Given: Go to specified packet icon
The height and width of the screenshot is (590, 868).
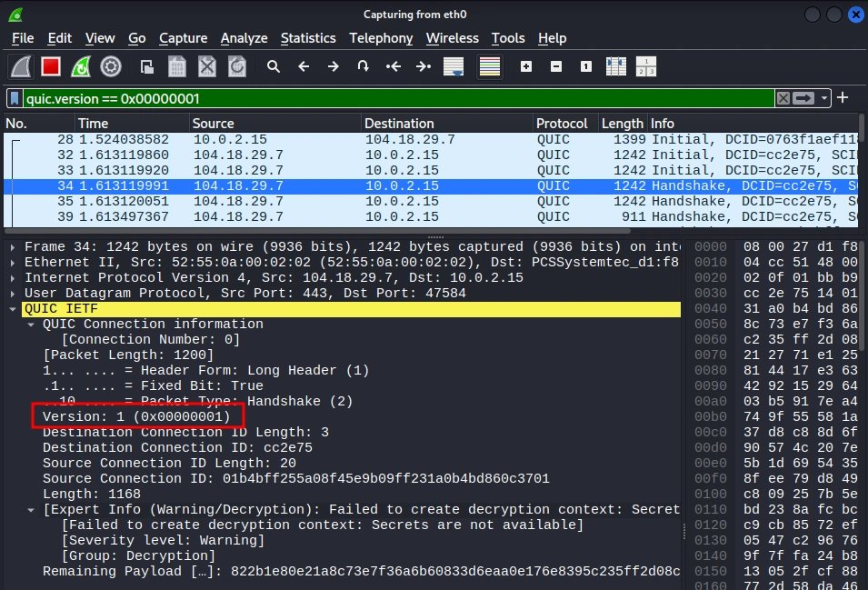Looking at the screenshot, I should (364, 67).
